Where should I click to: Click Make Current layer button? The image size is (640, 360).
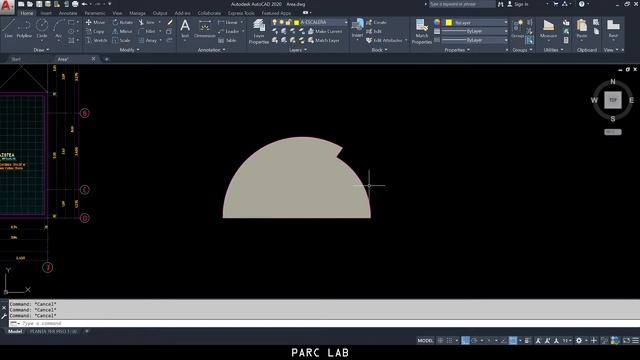click(x=325, y=31)
